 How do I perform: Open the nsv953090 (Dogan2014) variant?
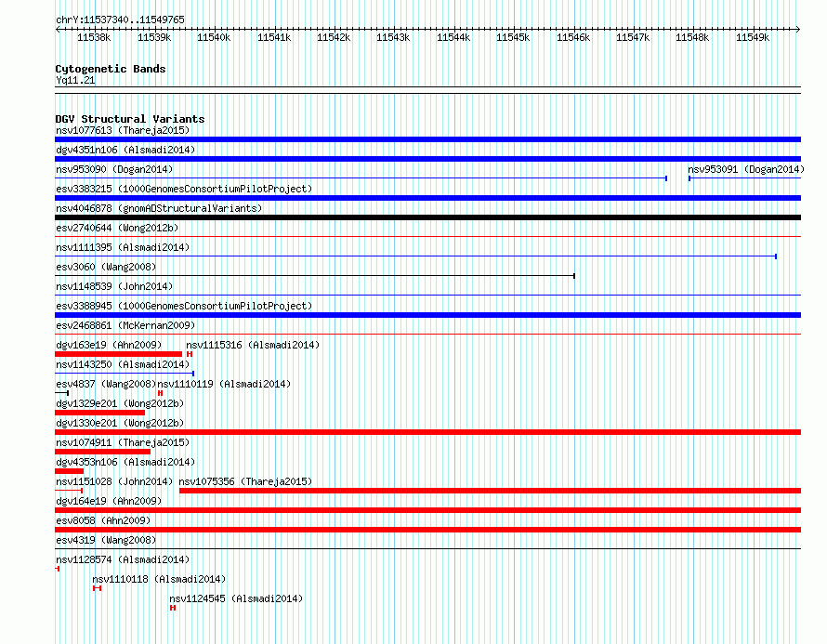point(114,169)
